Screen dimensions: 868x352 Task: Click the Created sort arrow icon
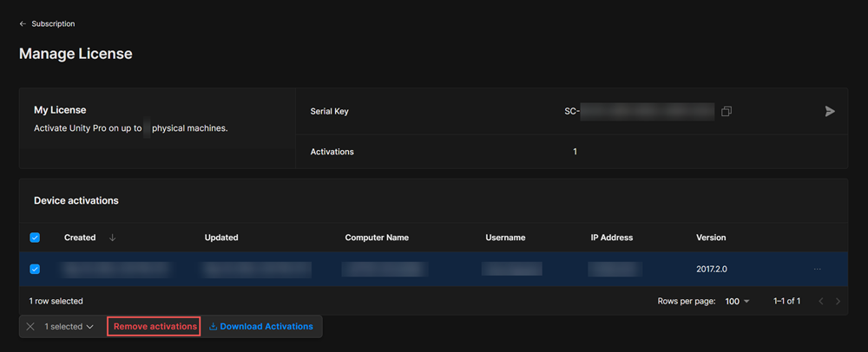pos(112,238)
